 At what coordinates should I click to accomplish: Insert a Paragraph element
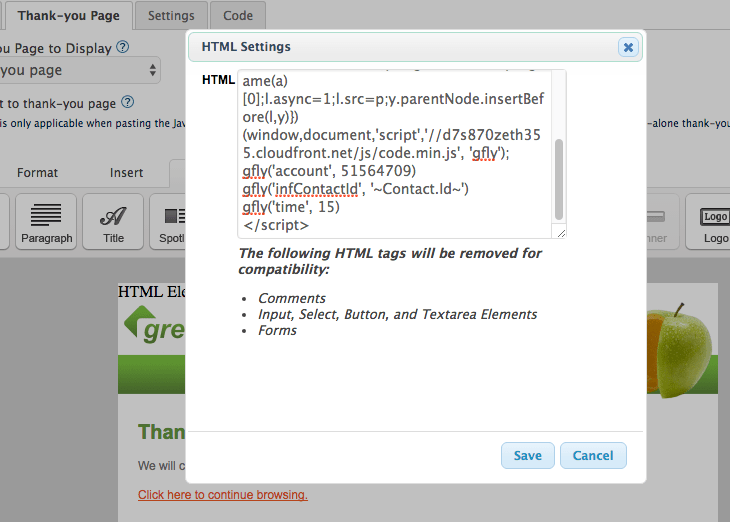tap(46, 222)
